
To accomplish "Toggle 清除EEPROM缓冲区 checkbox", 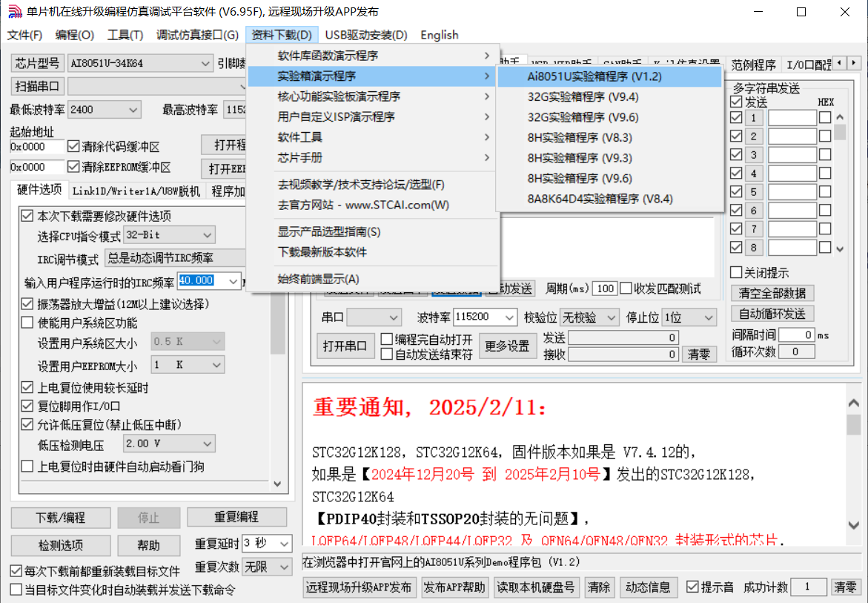I will pyautogui.click(x=73, y=167).
